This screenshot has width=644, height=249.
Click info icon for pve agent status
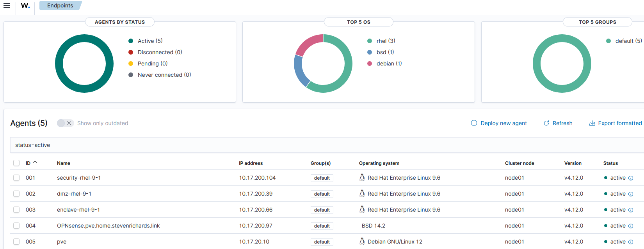point(631,242)
